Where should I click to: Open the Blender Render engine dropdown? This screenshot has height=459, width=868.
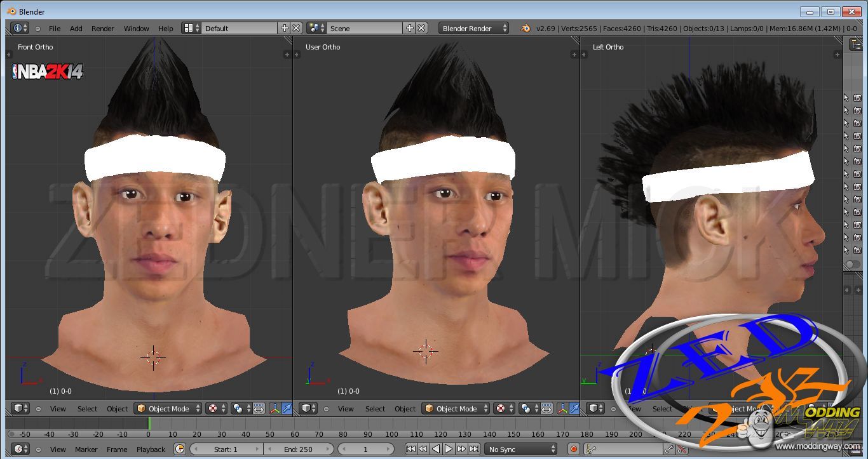(x=473, y=28)
